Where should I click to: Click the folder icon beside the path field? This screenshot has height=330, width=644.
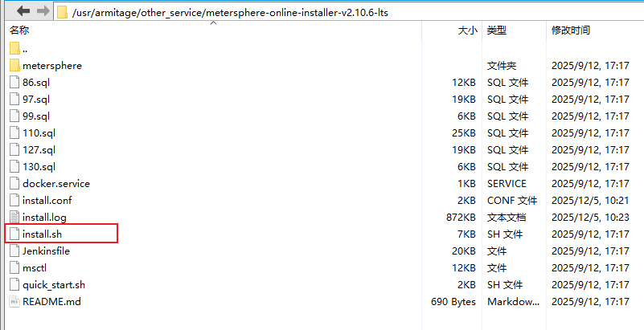tap(63, 12)
